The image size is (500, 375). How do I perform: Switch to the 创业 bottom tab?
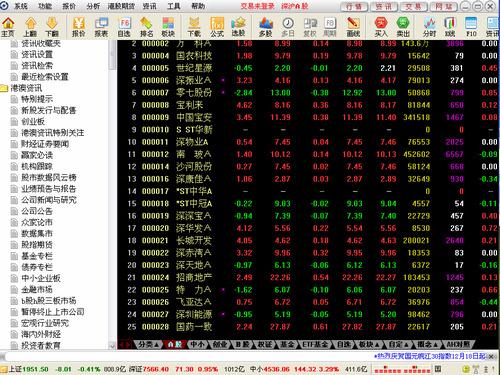(x=220, y=344)
